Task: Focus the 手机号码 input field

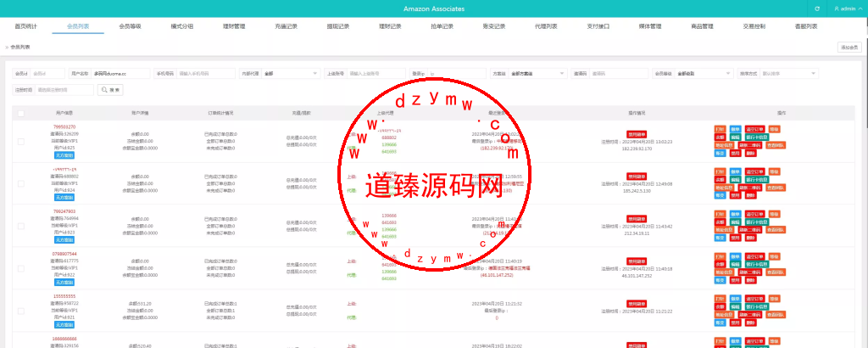Action: click(x=206, y=73)
